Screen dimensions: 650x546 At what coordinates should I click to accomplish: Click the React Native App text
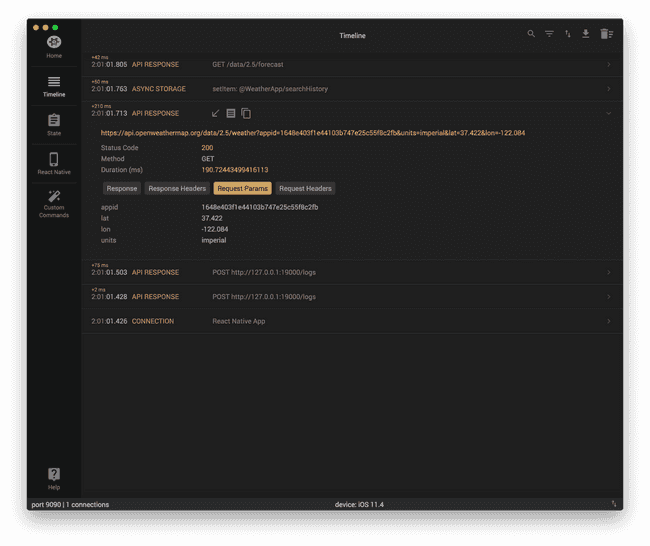tap(239, 321)
